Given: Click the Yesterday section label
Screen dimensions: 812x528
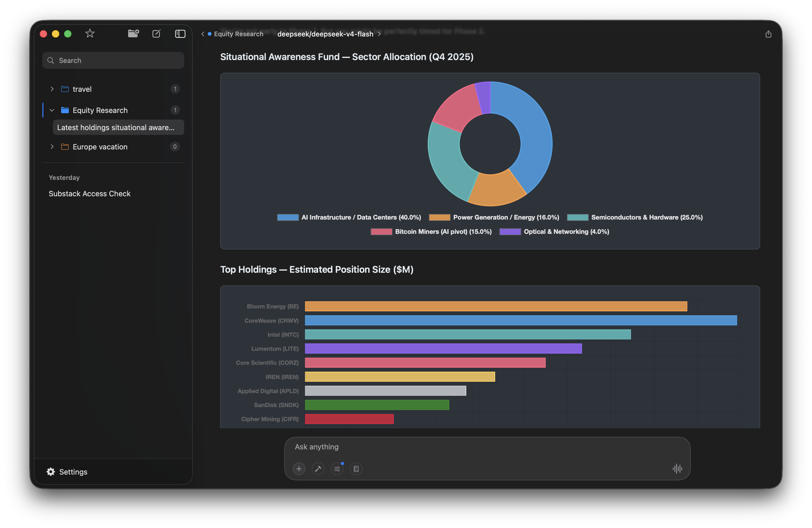Looking at the screenshot, I should click(64, 178).
